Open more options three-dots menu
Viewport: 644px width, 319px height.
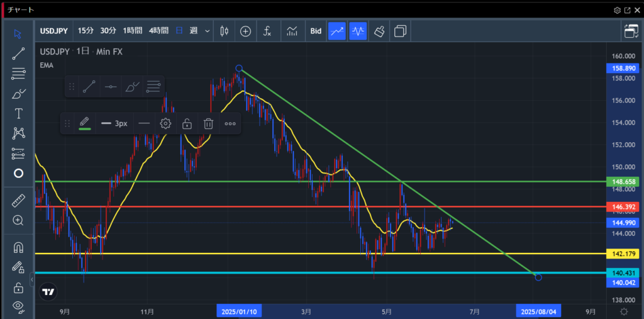point(230,123)
